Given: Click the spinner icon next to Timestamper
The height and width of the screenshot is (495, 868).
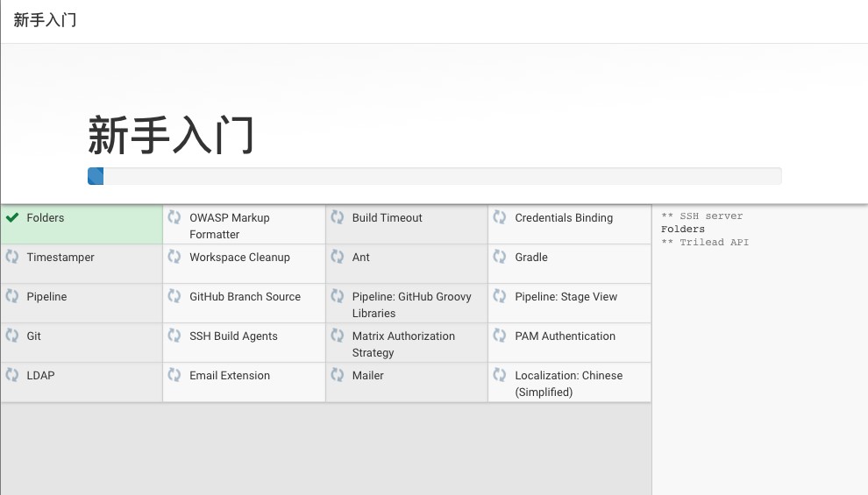Looking at the screenshot, I should (x=12, y=257).
